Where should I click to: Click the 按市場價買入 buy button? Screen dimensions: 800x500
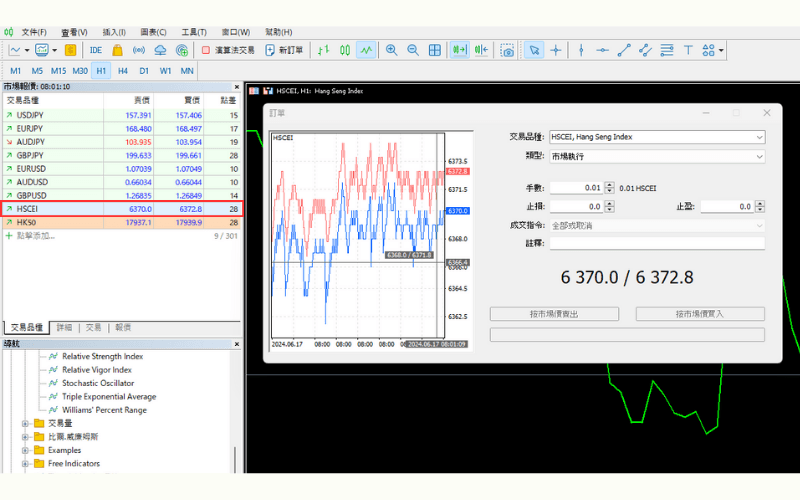(700, 314)
